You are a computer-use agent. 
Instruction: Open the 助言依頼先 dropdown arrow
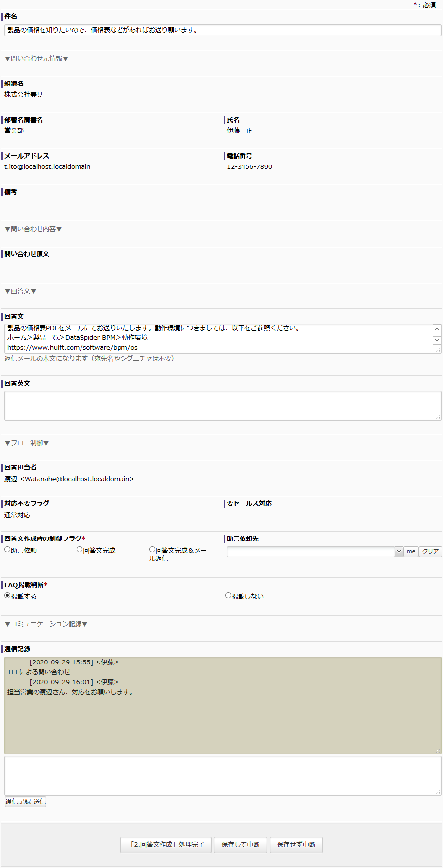pyautogui.click(x=399, y=552)
